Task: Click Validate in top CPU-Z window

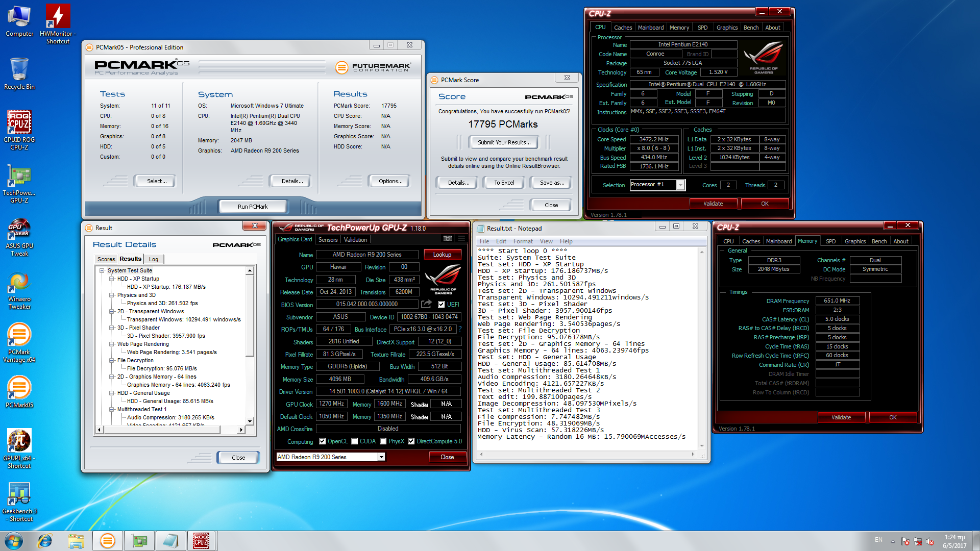Action: (713, 204)
